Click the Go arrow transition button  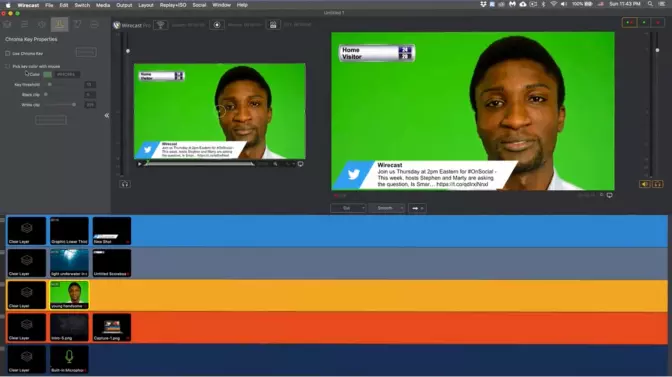[417, 208]
